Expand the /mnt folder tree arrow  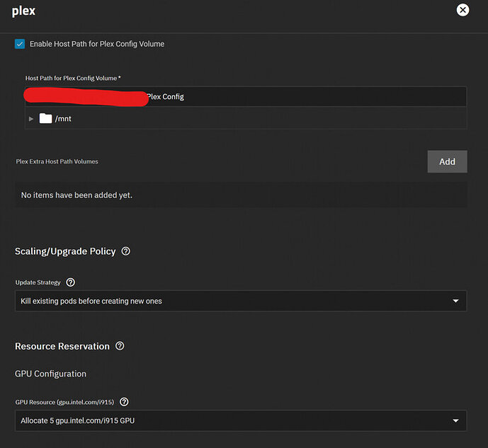point(31,119)
